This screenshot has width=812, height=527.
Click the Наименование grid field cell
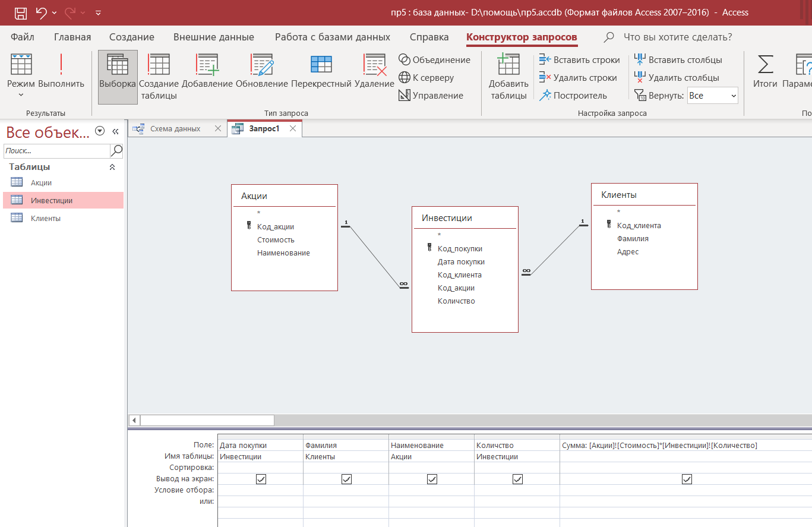click(431, 445)
